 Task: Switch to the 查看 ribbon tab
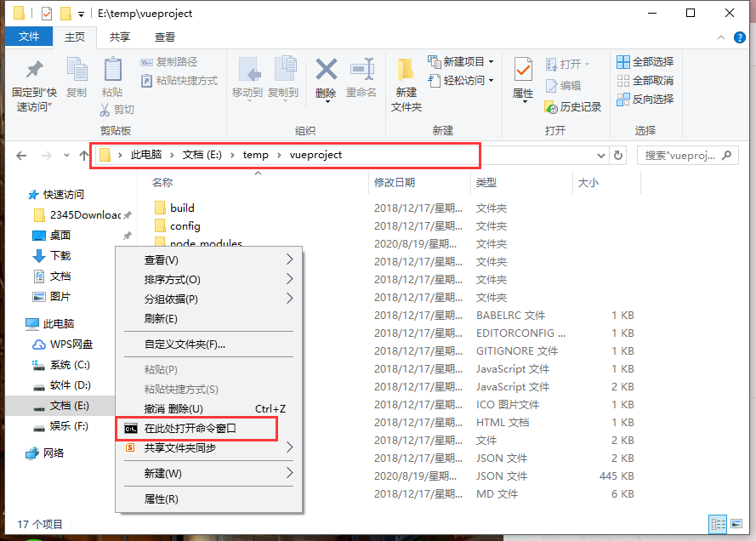coord(164,37)
